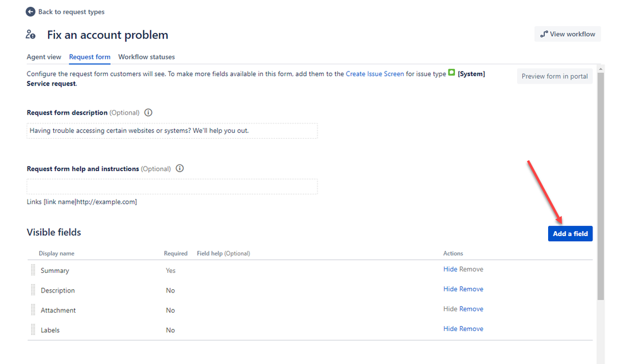Click the drag handle for Labels field
633x364 pixels.
coord(33,330)
